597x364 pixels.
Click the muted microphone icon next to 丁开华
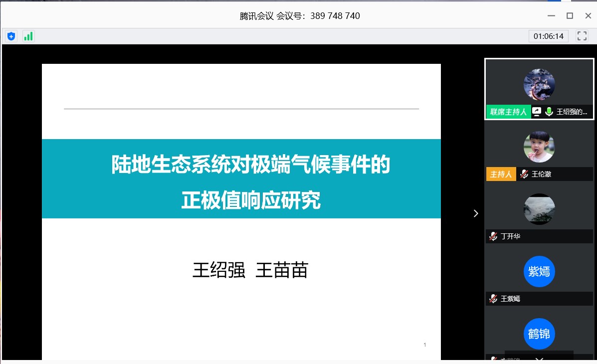(x=493, y=236)
